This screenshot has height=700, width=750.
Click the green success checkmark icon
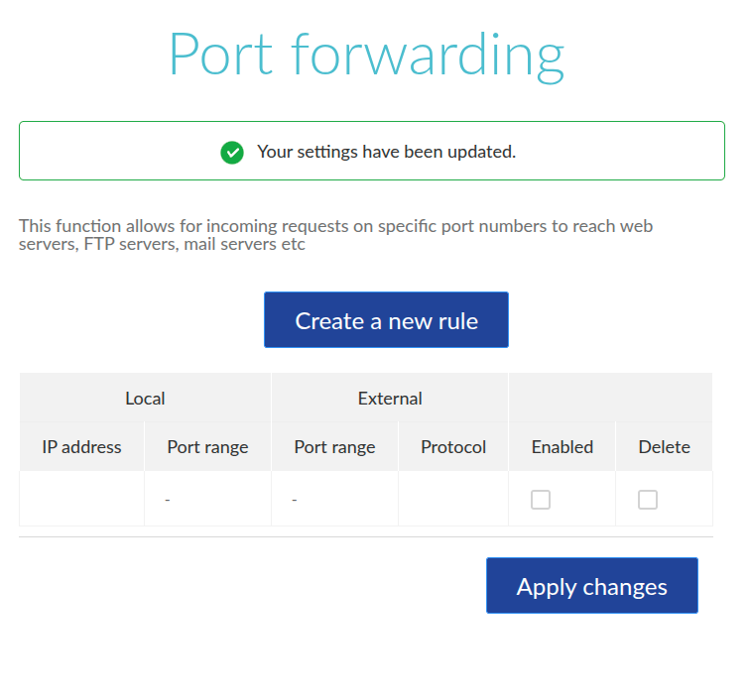click(232, 152)
